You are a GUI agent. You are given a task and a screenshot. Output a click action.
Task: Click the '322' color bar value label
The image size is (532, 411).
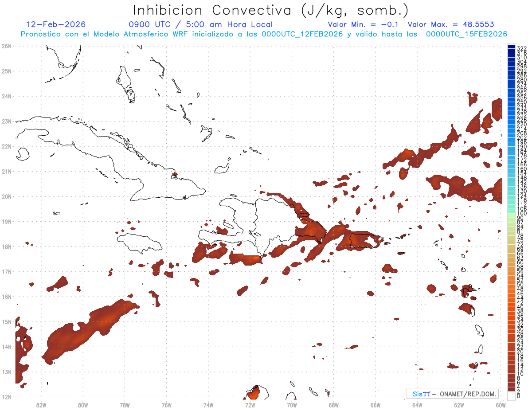522,48
